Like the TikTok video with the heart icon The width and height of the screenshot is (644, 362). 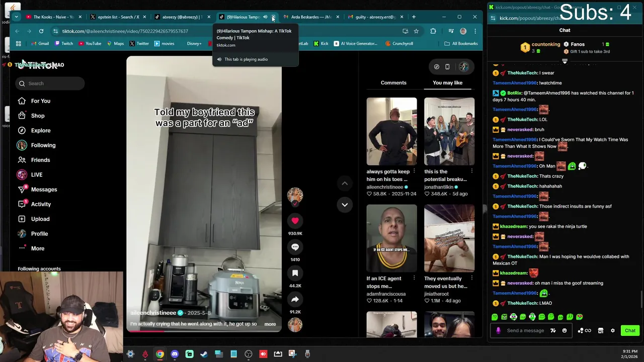(x=295, y=221)
